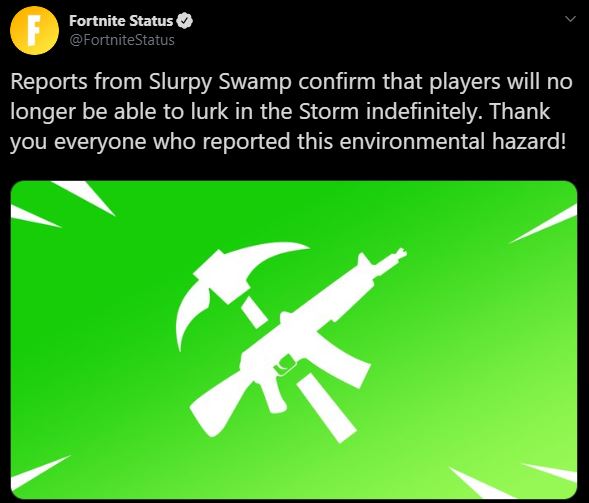589x503 pixels.
Task: Click the rifle barrel muzzle tip
Action: (x=400, y=254)
